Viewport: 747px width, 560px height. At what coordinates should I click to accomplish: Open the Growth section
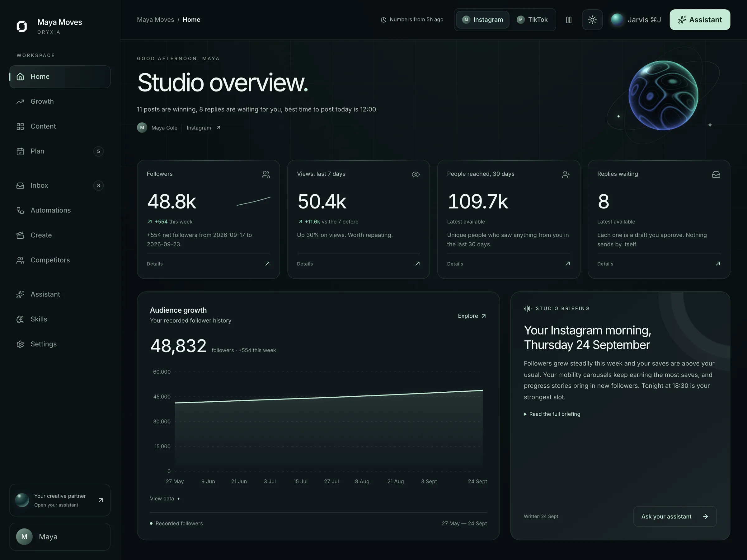pyautogui.click(x=60, y=102)
